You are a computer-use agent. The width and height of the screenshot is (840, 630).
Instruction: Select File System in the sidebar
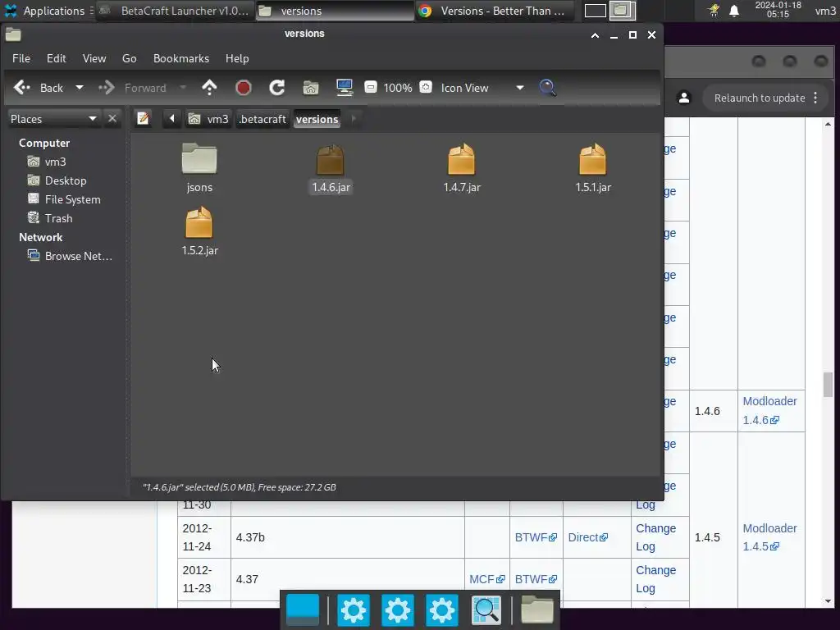pyautogui.click(x=72, y=199)
